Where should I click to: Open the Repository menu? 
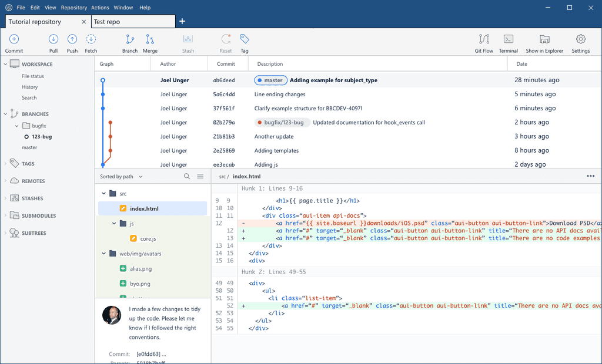coord(73,8)
